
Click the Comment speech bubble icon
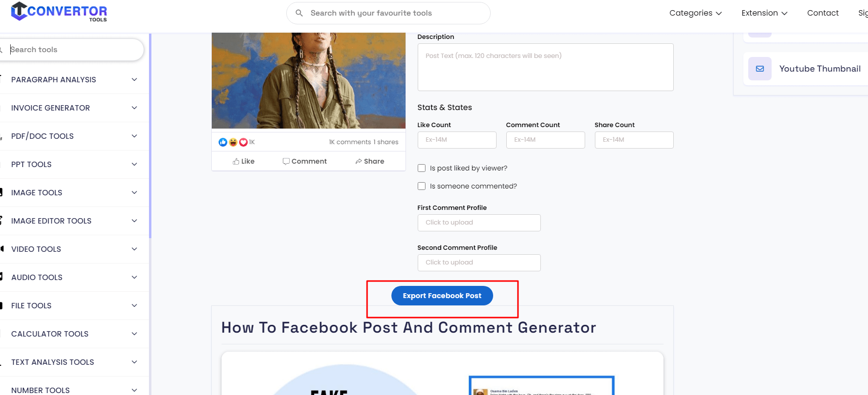(x=286, y=161)
